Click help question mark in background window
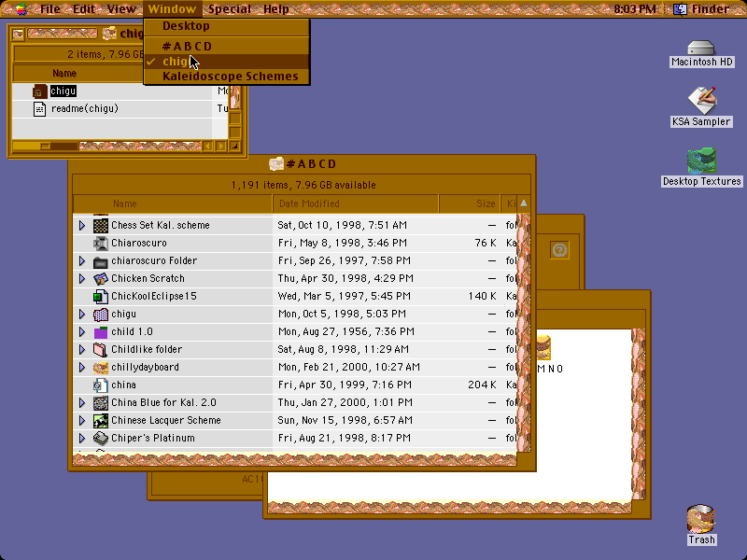The height and width of the screenshot is (560, 747). tap(559, 249)
